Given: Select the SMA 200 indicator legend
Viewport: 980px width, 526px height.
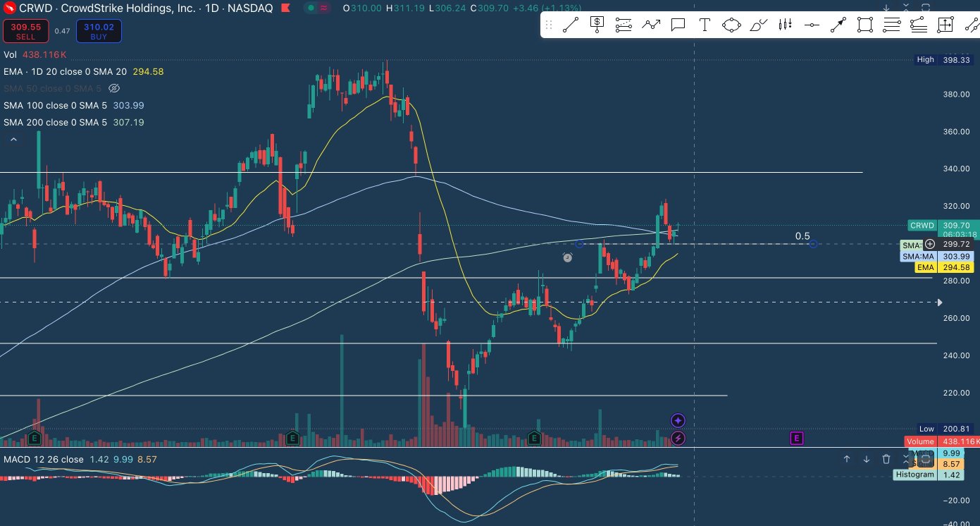Looking at the screenshot, I should [74, 123].
